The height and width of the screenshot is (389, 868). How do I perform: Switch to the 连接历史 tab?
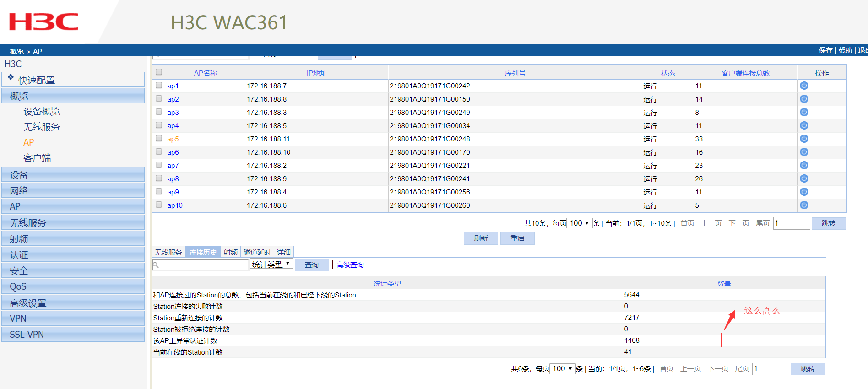[203, 252]
